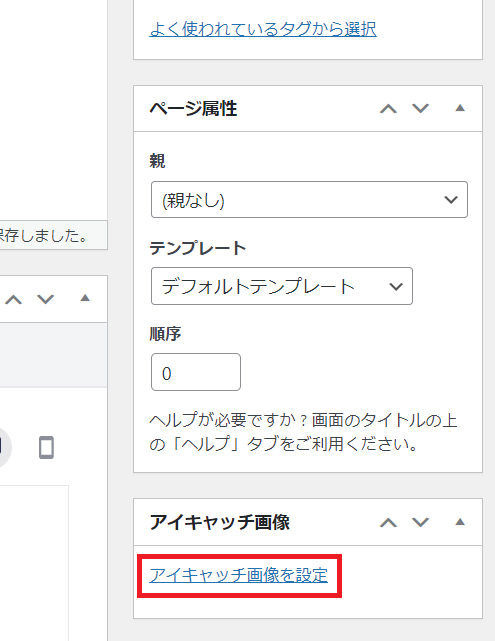Click down arrow of the left meta box
495x641 pixels.
pyautogui.click(x=45, y=300)
